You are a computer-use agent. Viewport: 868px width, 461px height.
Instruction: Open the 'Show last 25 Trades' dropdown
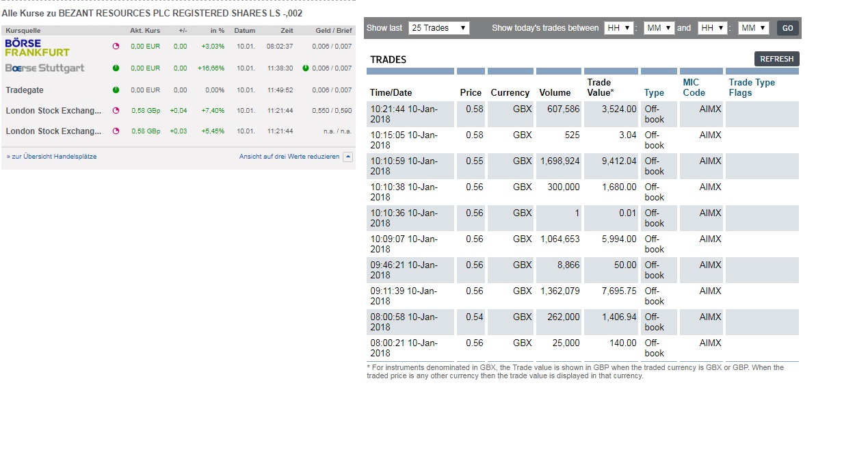click(x=438, y=28)
